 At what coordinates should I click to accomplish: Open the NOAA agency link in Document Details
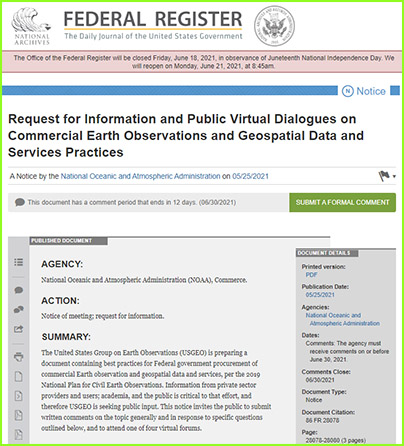tap(343, 319)
